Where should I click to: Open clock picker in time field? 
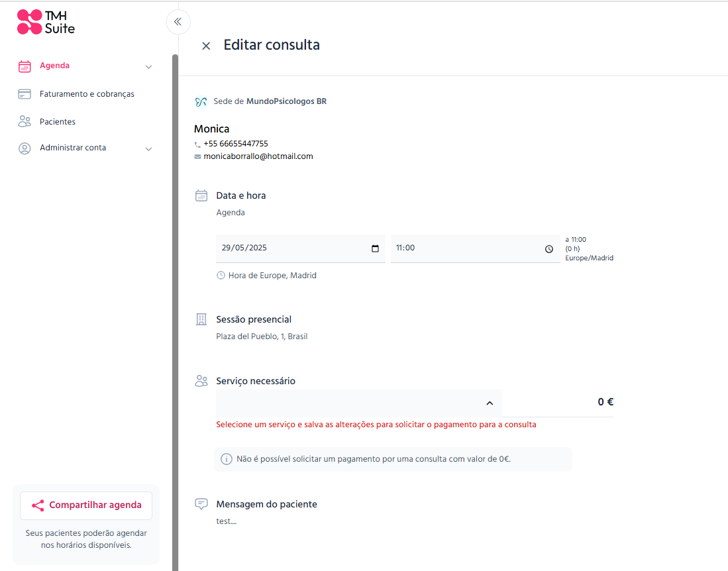pyautogui.click(x=548, y=249)
